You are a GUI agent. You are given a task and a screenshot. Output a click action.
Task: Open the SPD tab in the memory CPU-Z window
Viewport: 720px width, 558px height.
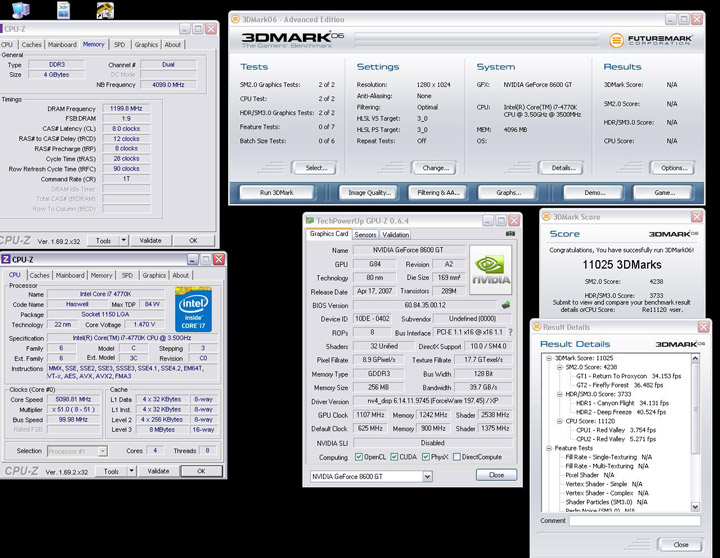pos(119,45)
